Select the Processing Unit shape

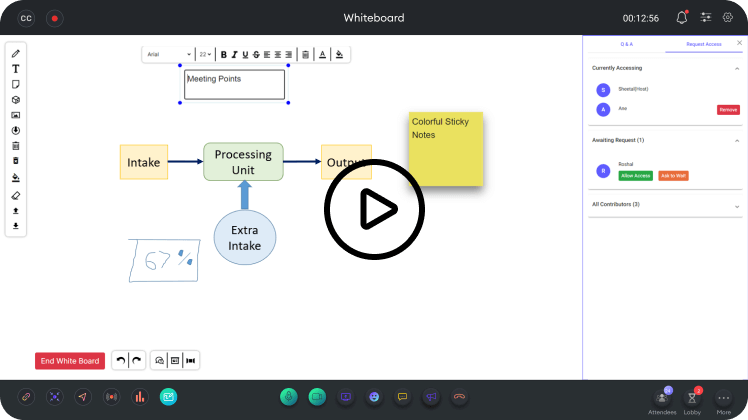pos(243,162)
